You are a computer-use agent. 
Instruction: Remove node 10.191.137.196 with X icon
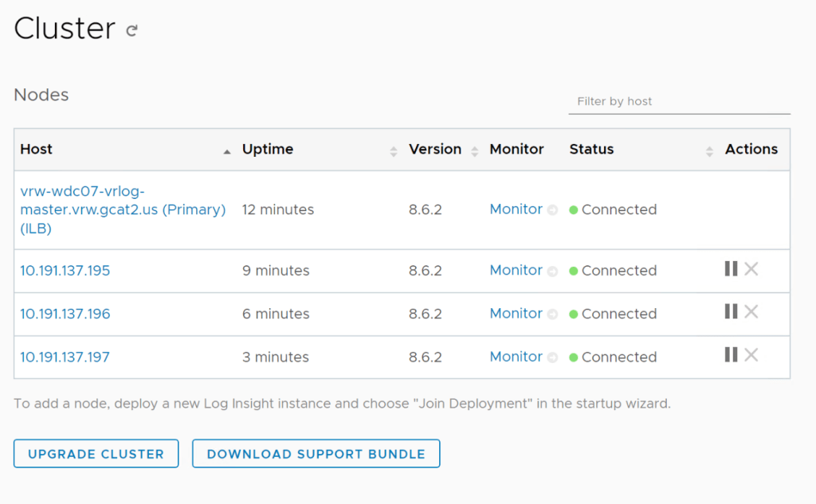click(751, 312)
